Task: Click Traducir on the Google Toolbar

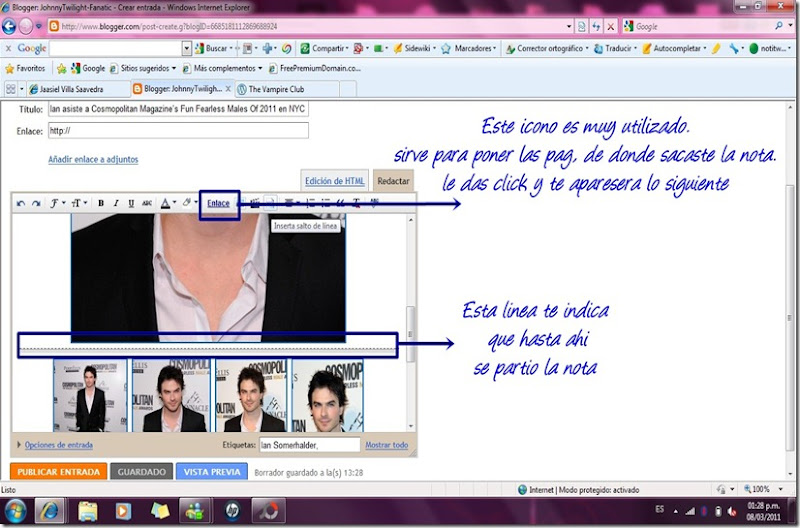Action: pos(615,48)
